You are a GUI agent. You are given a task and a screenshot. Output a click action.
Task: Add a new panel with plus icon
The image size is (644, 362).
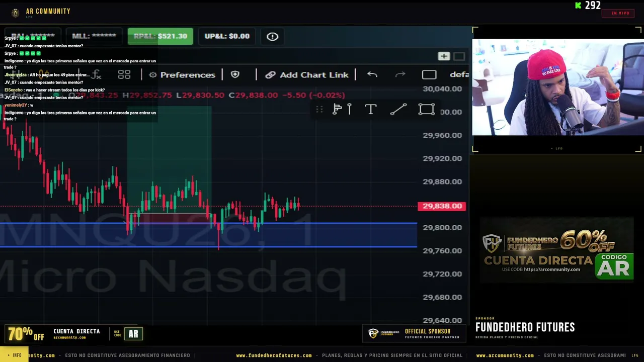click(444, 56)
